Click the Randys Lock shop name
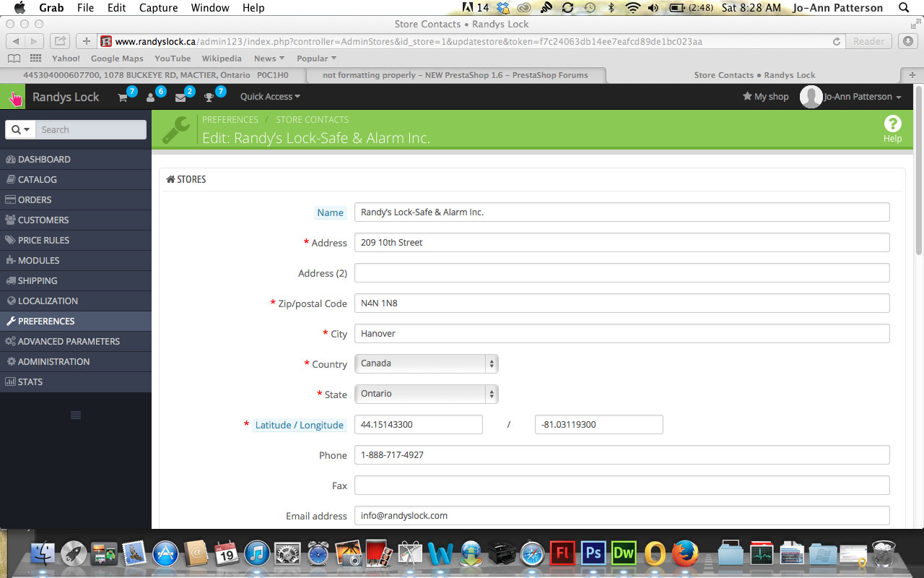Viewport: 924px width, 578px height. (x=66, y=97)
